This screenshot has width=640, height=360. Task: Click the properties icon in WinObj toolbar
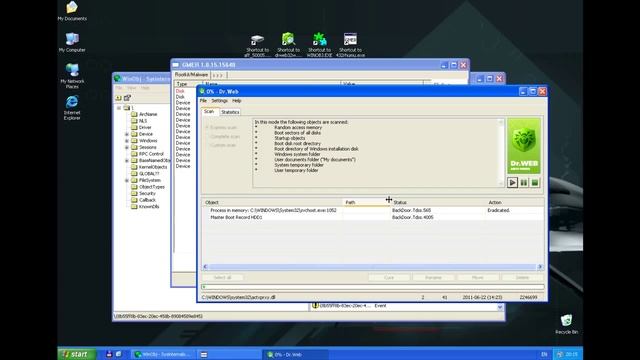(x=127, y=98)
